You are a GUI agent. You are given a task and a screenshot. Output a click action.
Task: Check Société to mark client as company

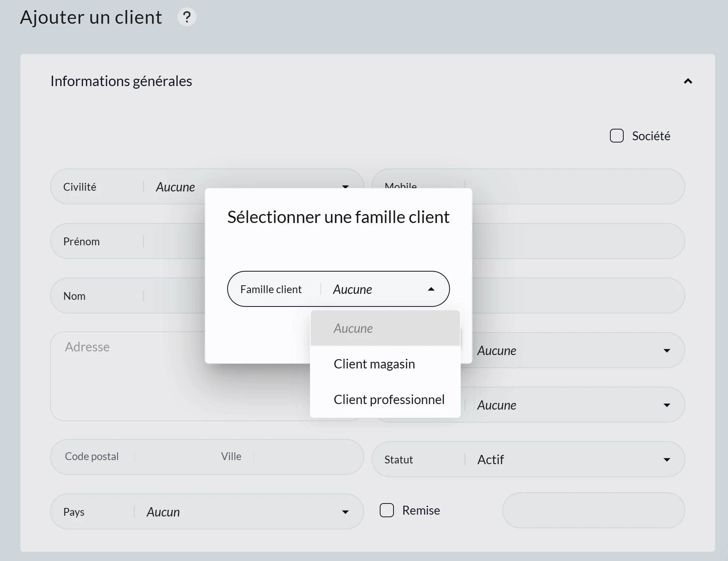[617, 135]
